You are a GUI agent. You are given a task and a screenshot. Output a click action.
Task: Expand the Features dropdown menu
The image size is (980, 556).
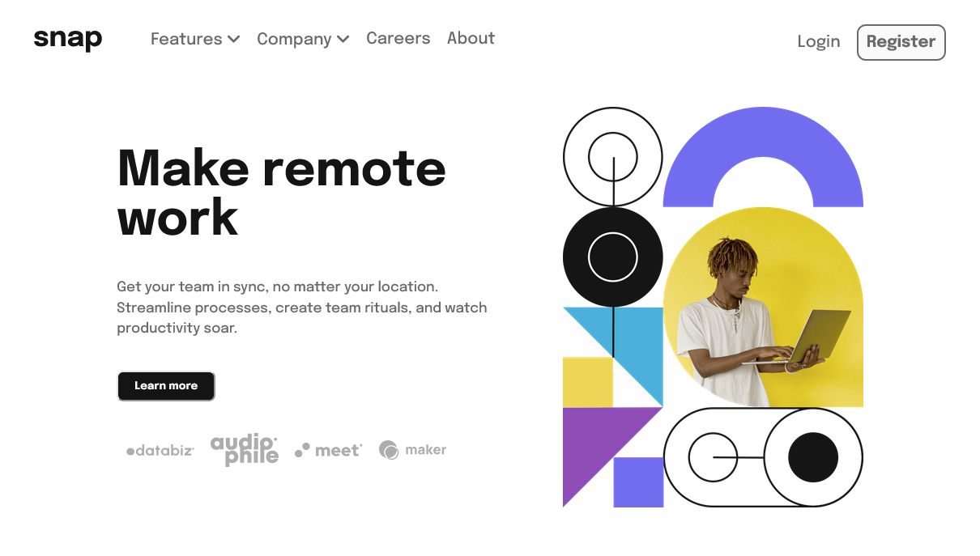[195, 39]
